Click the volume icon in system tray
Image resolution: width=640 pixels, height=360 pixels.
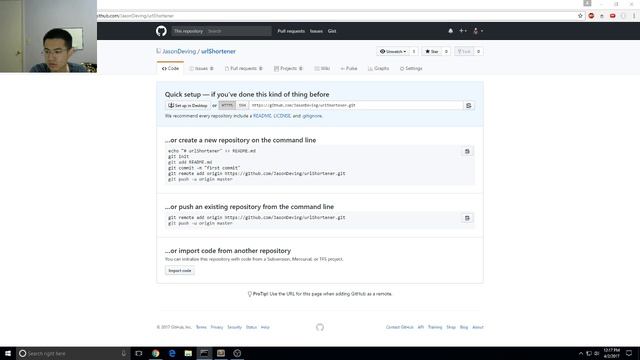coord(596,353)
